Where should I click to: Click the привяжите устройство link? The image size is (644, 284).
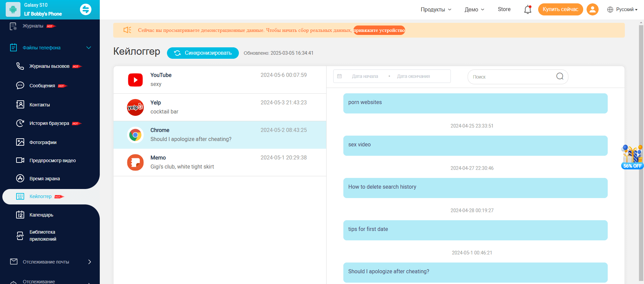point(379,30)
